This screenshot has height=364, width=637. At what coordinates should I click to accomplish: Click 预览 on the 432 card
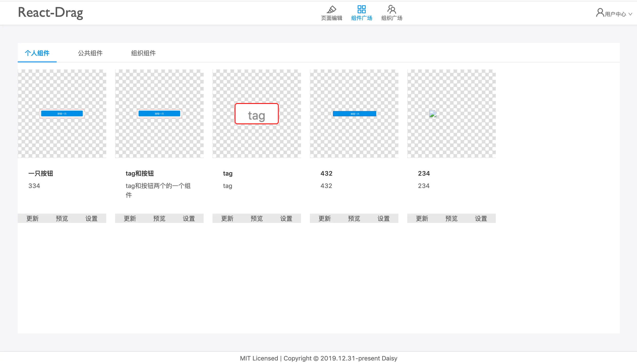pos(354,218)
